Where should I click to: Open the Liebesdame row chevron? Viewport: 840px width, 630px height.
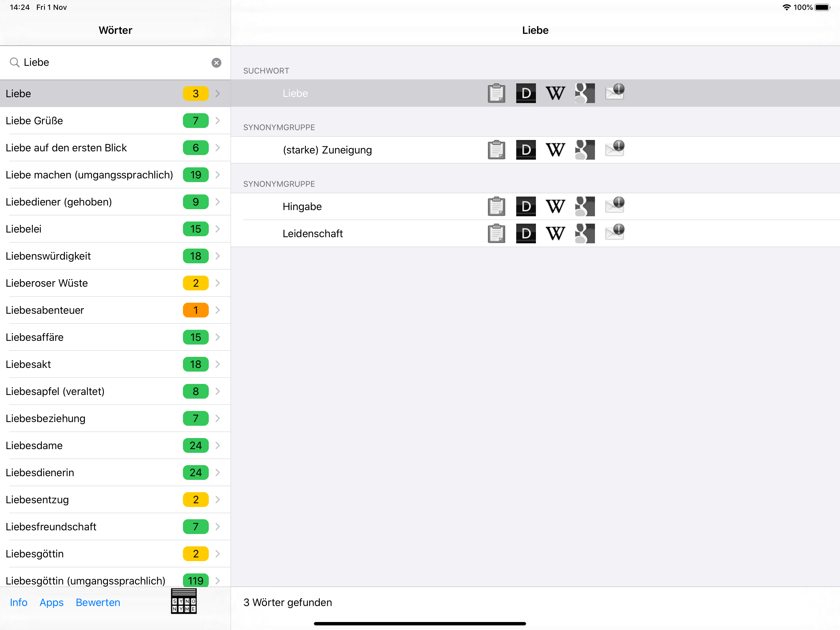(x=218, y=445)
